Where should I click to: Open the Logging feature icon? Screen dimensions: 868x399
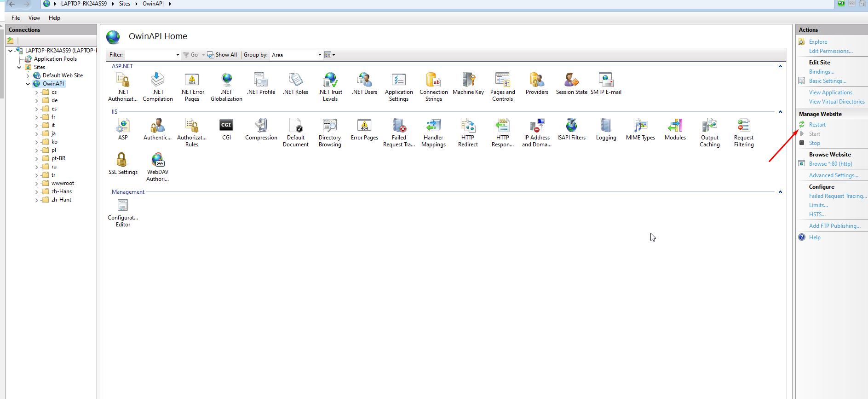(606, 129)
